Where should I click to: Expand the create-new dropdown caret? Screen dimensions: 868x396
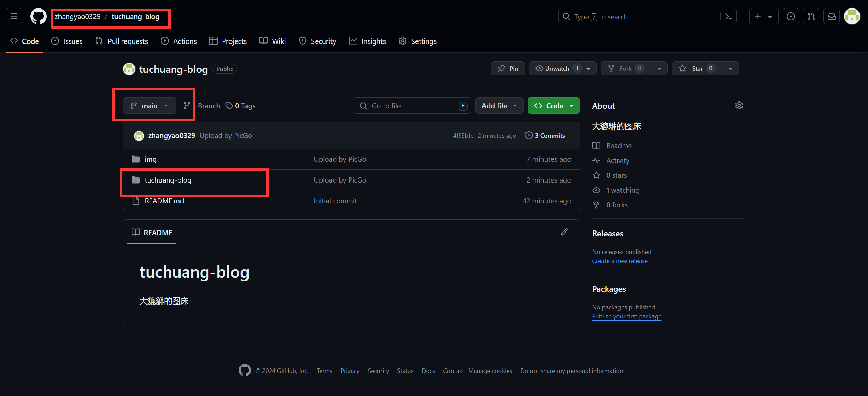[770, 16]
